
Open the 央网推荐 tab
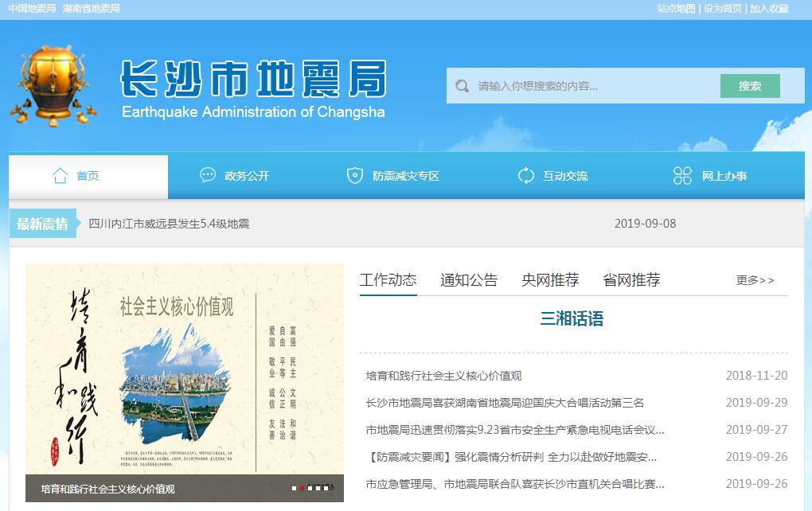550,280
